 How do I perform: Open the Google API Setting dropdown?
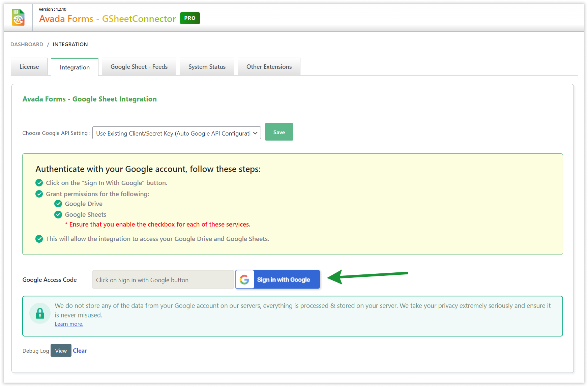176,133
